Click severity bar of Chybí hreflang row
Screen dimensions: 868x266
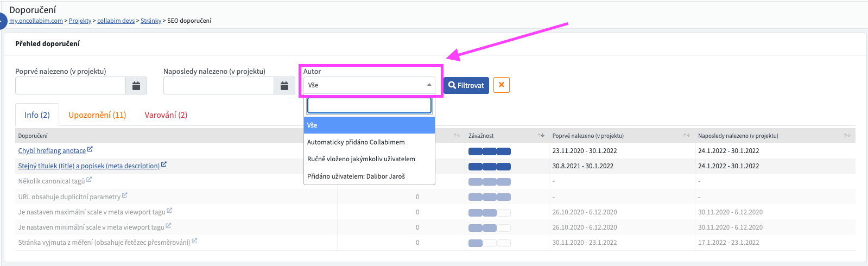490,151
